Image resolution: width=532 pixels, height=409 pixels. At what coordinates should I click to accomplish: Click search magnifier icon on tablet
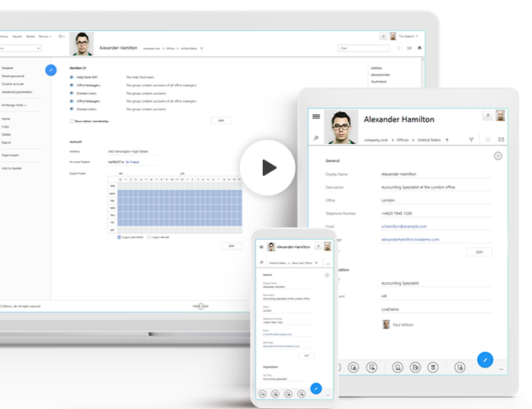pos(316,138)
